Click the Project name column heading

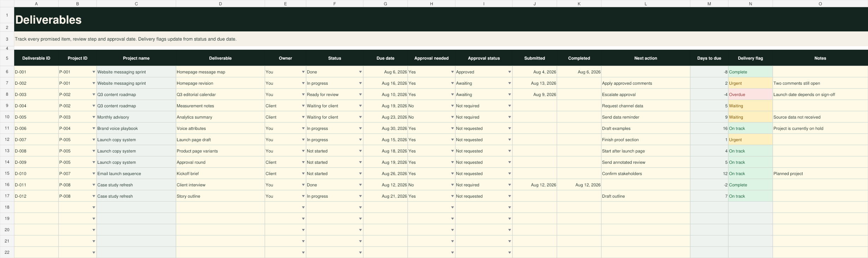click(136, 58)
